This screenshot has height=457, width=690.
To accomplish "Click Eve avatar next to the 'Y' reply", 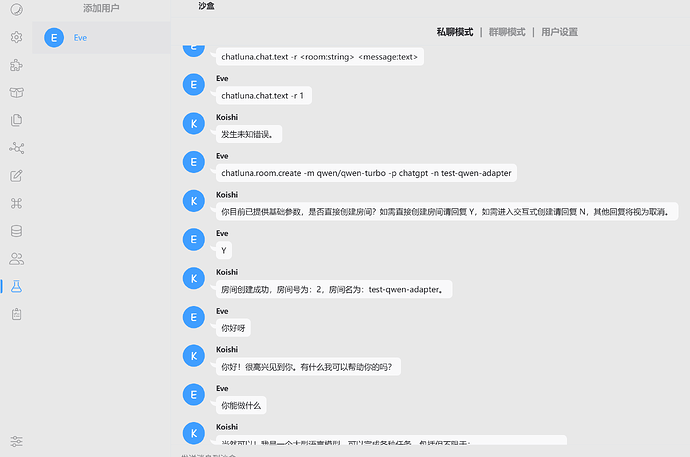I will 194,240.
